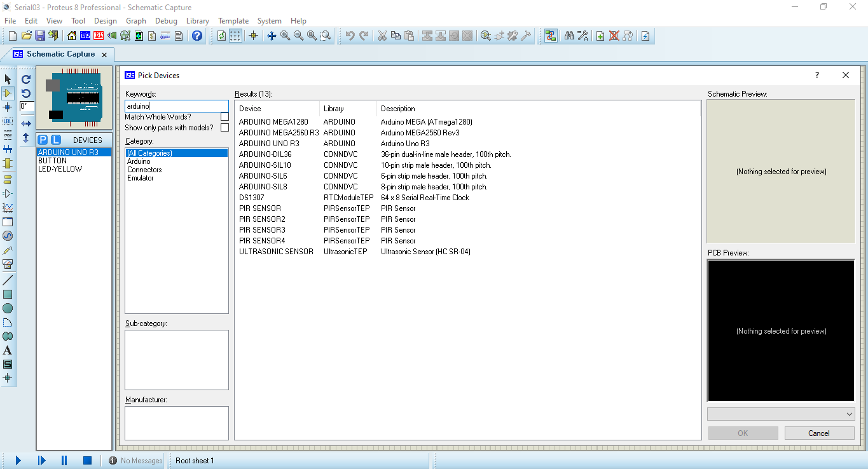Image resolution: width=868 pixels, height=469 pixels.
Task: Flip vertically with Y-mirror icon
Action: click(x=26, y=137)
